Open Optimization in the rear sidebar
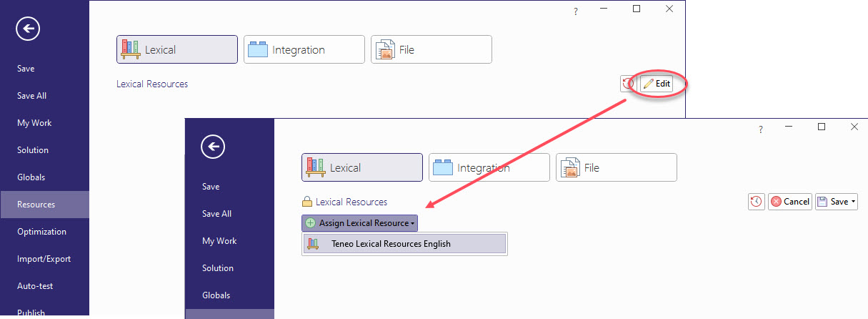 pyautogui.click(x=41, y=232)
